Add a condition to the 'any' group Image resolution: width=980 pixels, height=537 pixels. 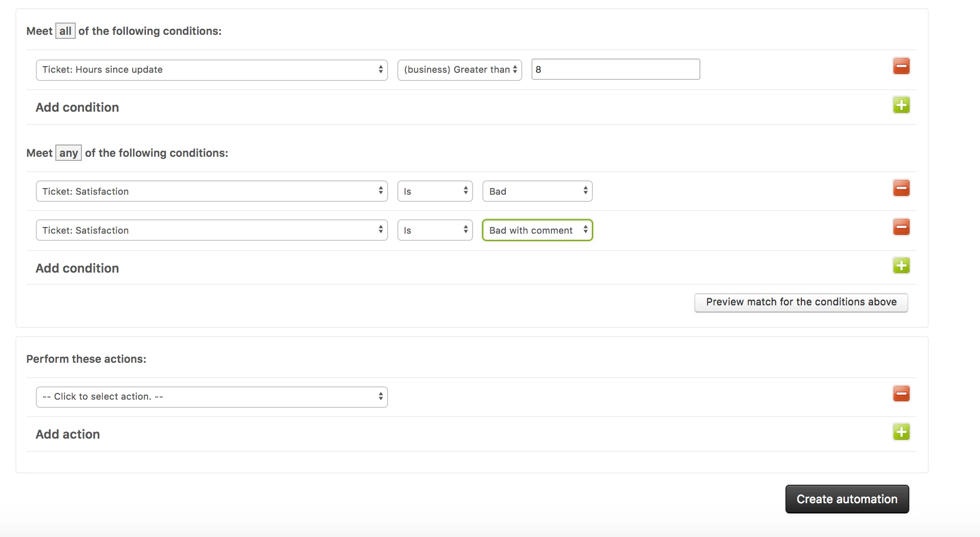[901, 266]
